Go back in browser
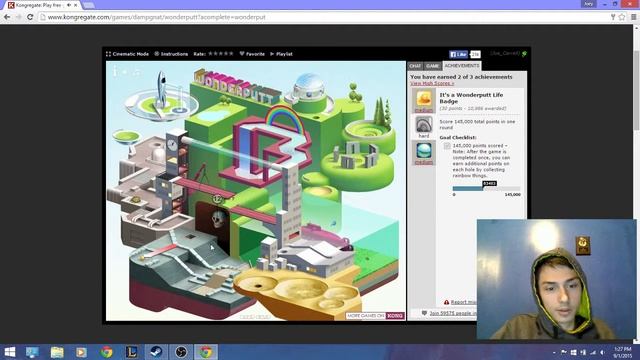The height and width of the screenshot is (360, 640). [x=7, y=17]
